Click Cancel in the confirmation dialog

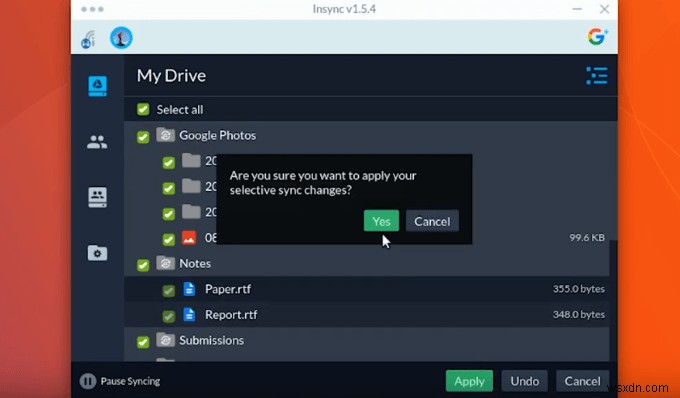click(432, 221)
